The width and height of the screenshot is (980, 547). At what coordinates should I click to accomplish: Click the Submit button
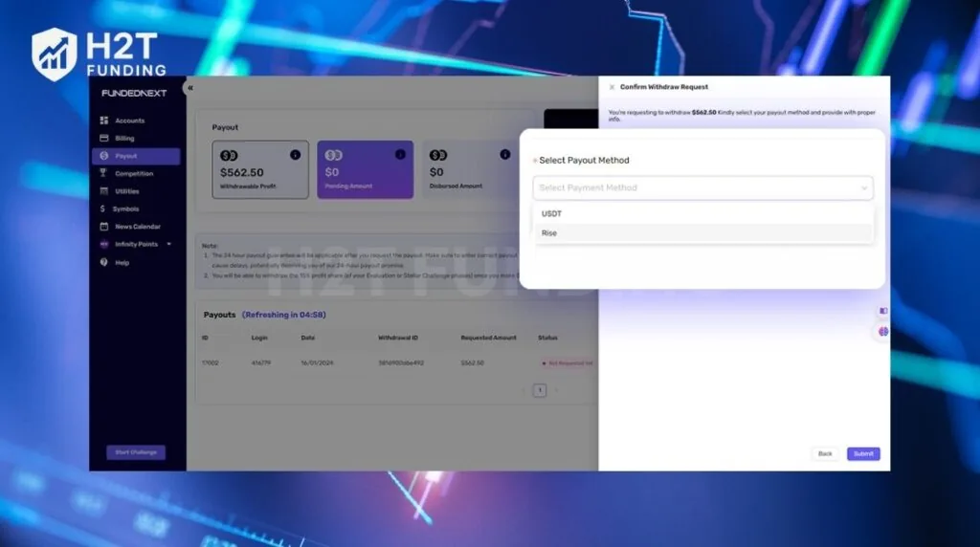point(864,454)
